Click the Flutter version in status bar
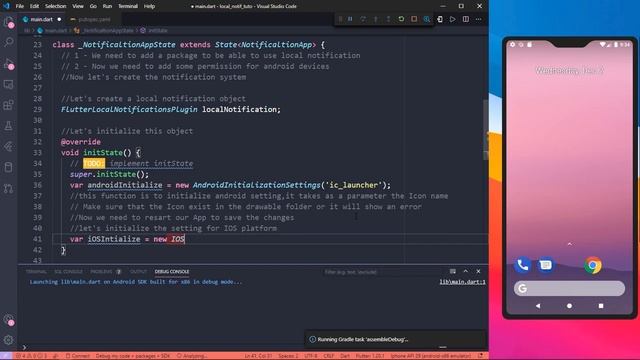Screen dimensions: 640x360 click(370, 356)
